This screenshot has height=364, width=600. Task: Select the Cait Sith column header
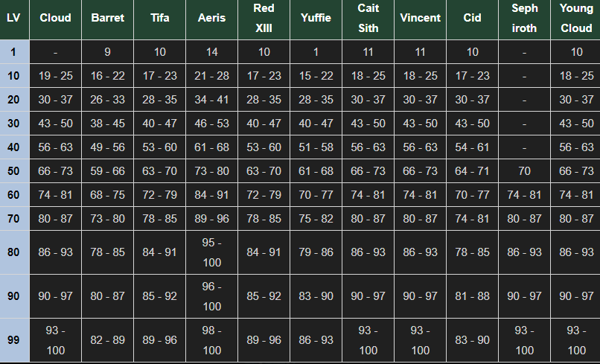tap(368, 18)
